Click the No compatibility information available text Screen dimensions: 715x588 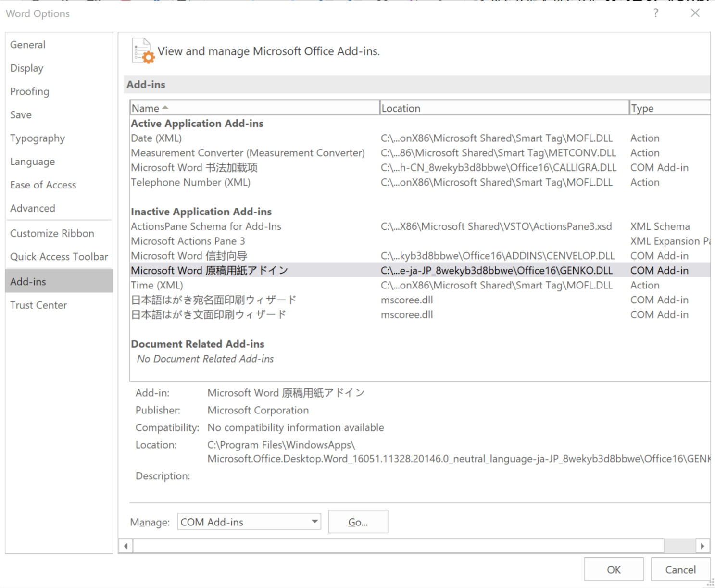tap(296, 428)
